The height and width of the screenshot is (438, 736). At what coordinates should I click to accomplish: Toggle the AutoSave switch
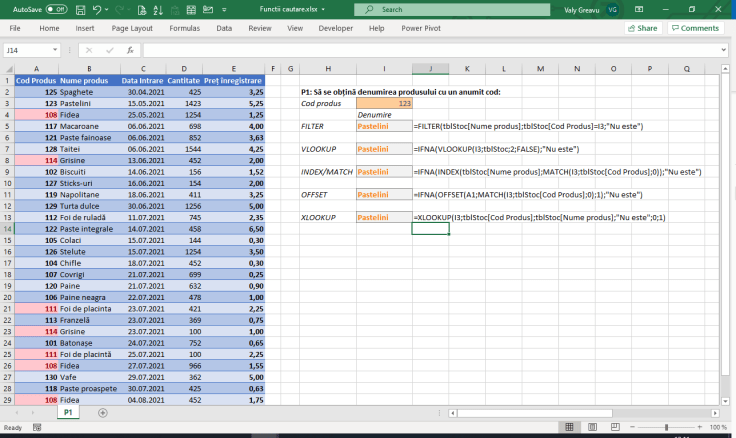tap(56, 9)
